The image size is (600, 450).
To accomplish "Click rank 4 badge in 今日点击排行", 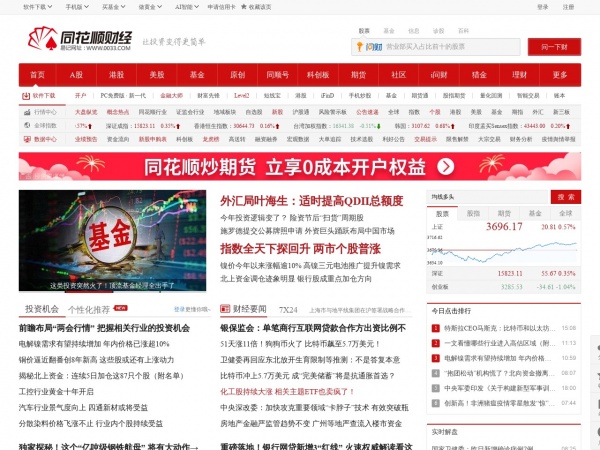I will [435, 373].
